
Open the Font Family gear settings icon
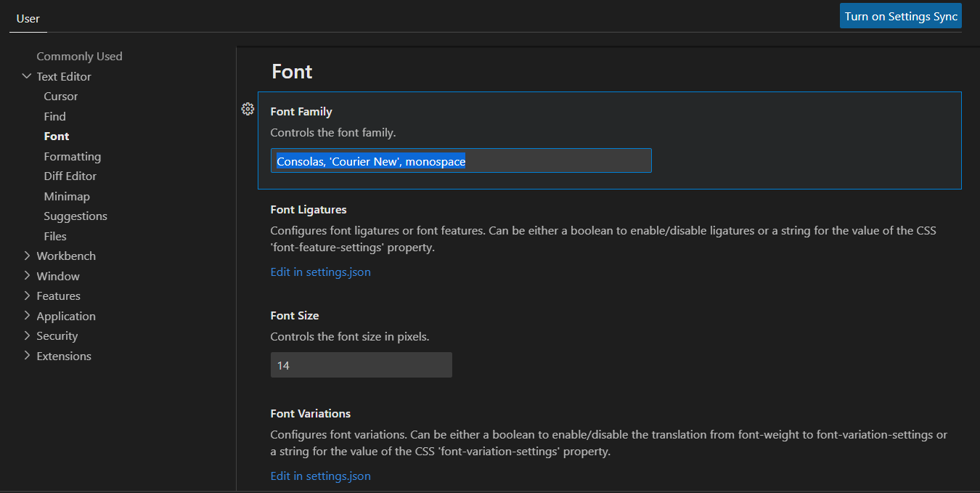tap(248, 109)
